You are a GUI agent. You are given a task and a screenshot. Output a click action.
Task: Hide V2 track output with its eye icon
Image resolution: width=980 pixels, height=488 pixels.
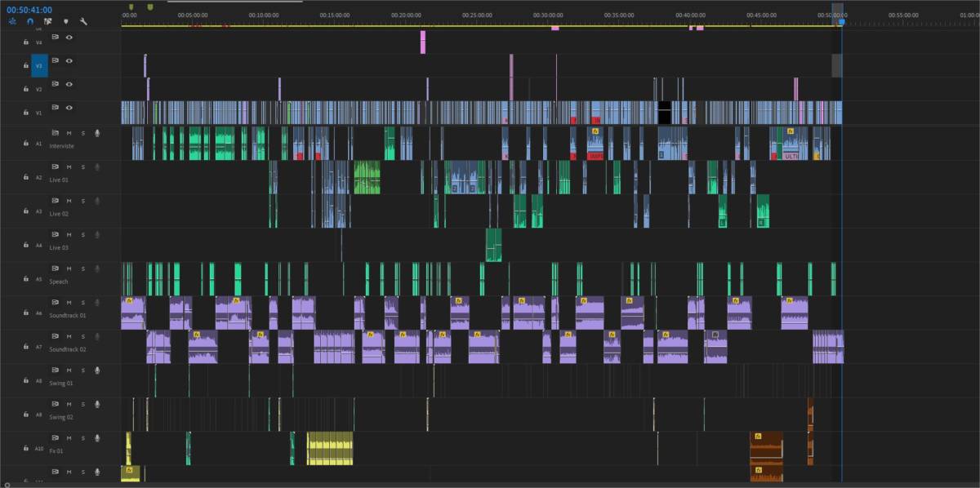coord(69,84)
